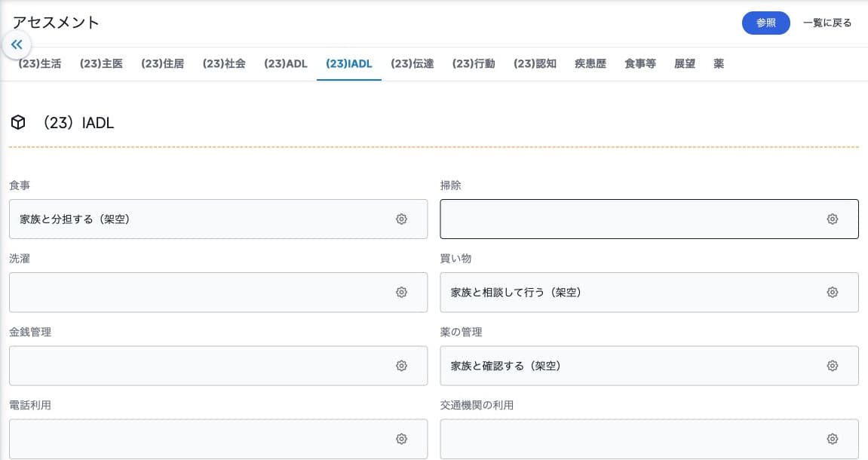Viewport: 868px width, 460px height.
Task: Focus the empty 交通機関の利用 input field
Action: pyautogui.click(x=649, y=439)
